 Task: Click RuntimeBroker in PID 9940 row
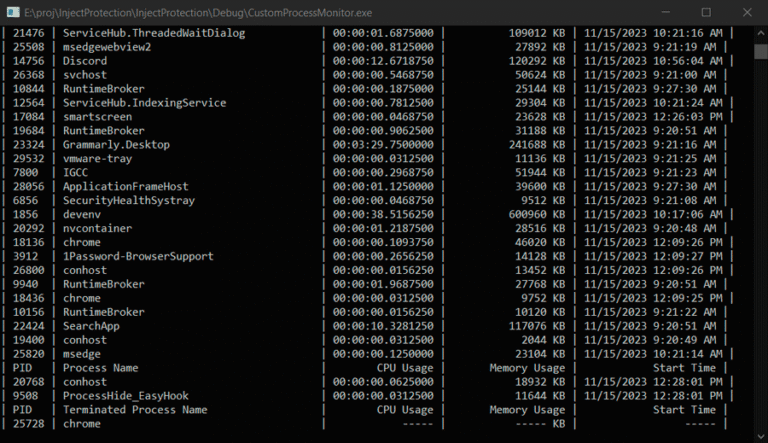[103, 284]
